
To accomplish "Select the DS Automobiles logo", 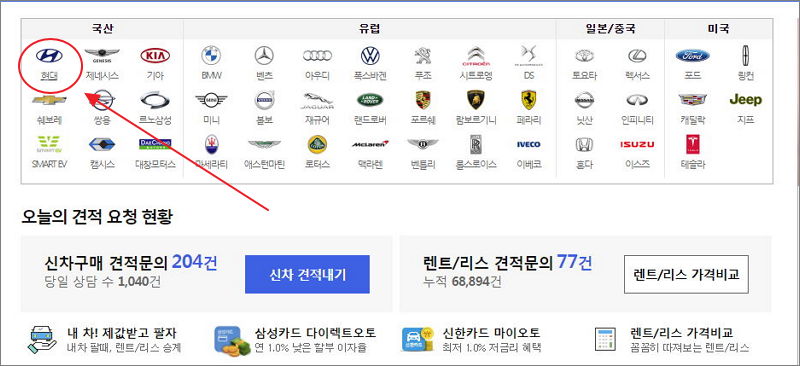I will coord(529,56).
